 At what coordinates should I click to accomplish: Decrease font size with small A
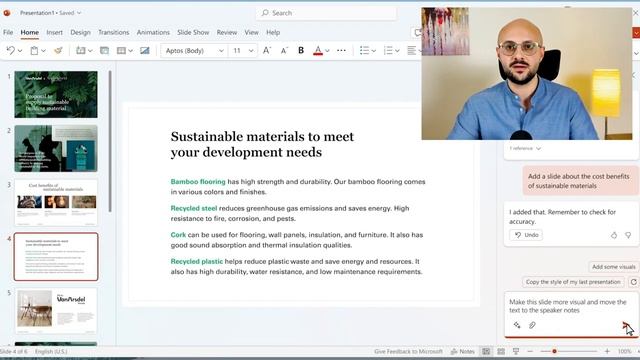284,51
